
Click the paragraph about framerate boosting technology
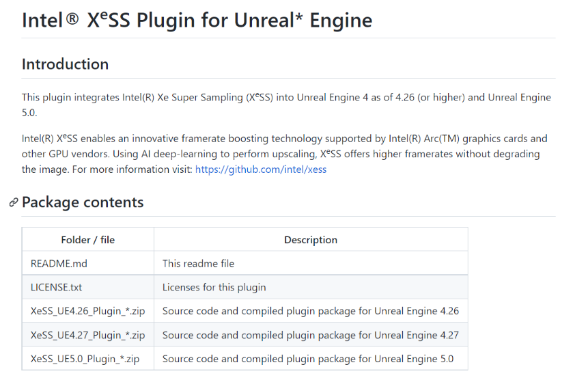284,154
